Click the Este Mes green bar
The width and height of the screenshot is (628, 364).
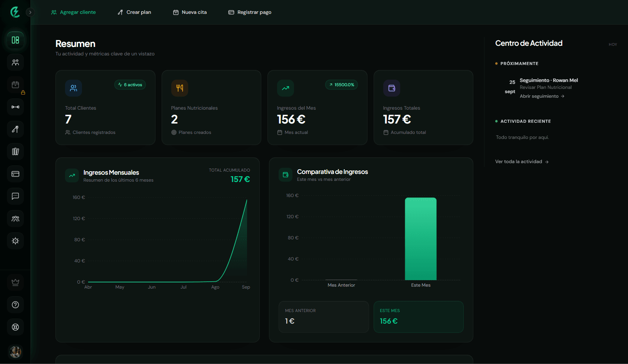point(421,239)
